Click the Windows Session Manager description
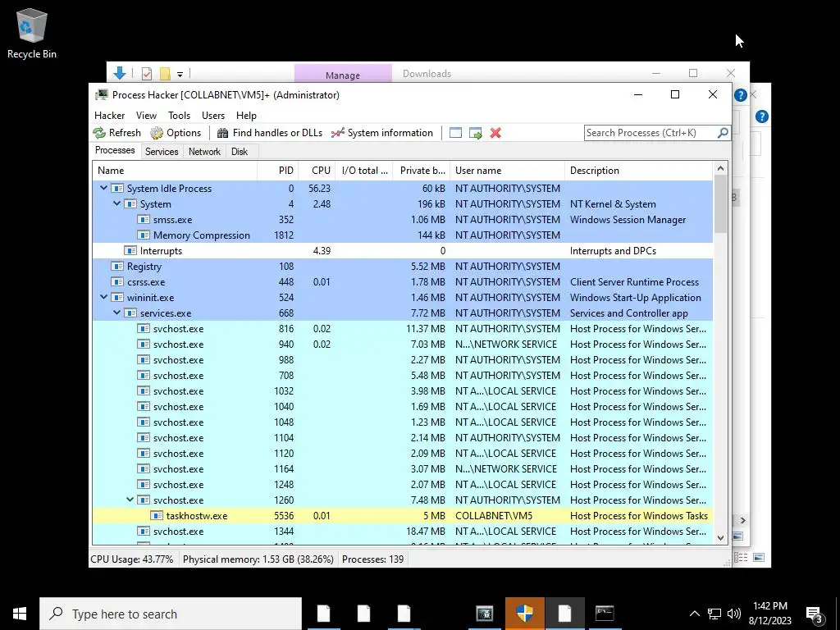 628,220
